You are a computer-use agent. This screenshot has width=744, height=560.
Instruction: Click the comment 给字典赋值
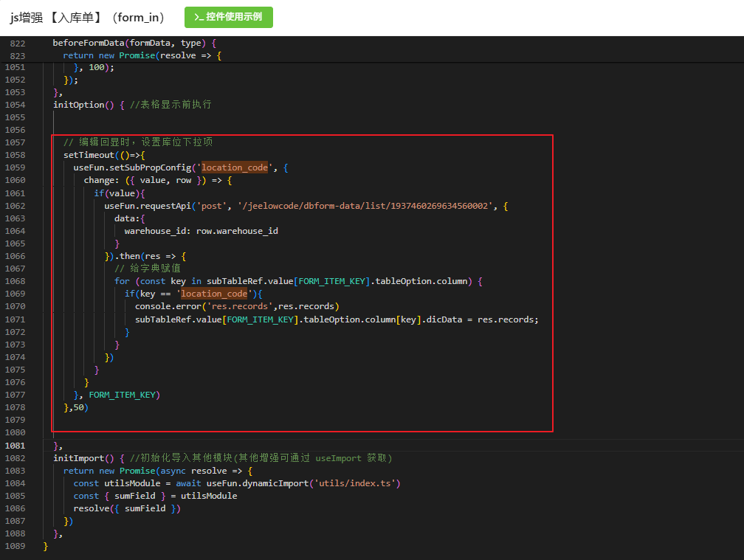[x=148, y=269]
